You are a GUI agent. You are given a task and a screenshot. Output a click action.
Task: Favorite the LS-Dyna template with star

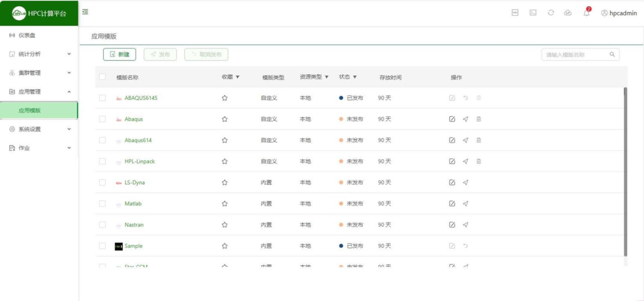225,182
